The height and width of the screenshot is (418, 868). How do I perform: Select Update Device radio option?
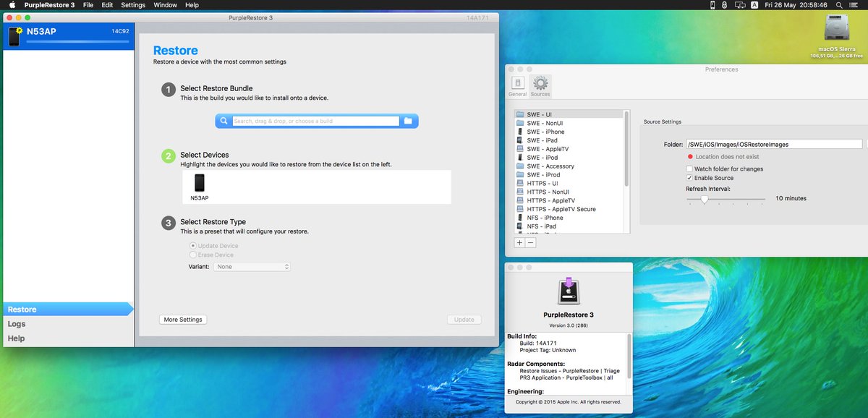pyautogui.click(x=192, y=246)
